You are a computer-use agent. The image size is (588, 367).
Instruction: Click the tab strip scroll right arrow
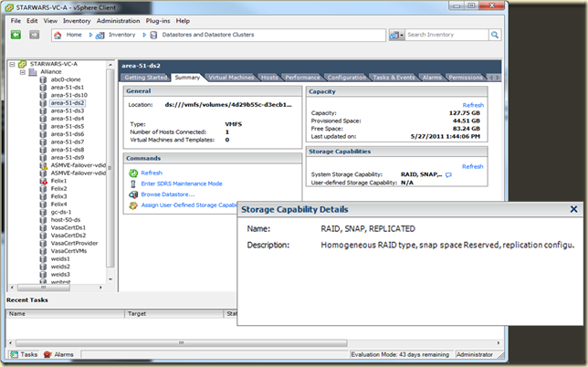click(498, 78)
